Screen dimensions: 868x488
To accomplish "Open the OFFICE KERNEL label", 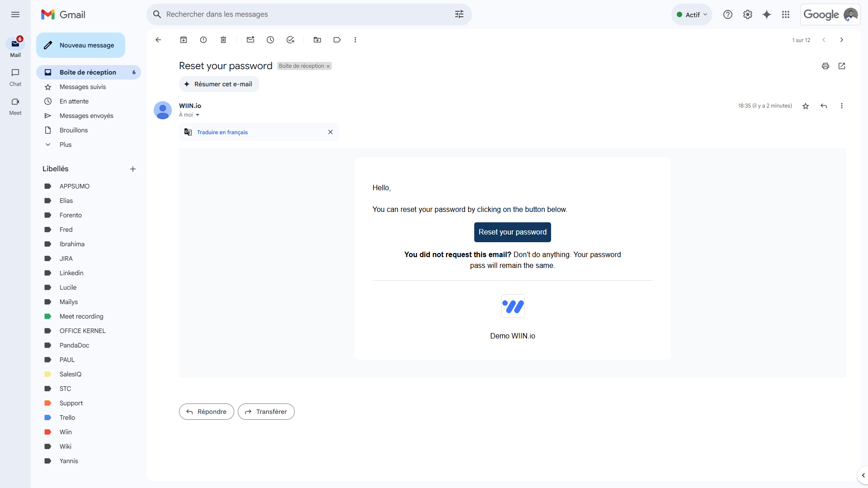I will (88, 331).
